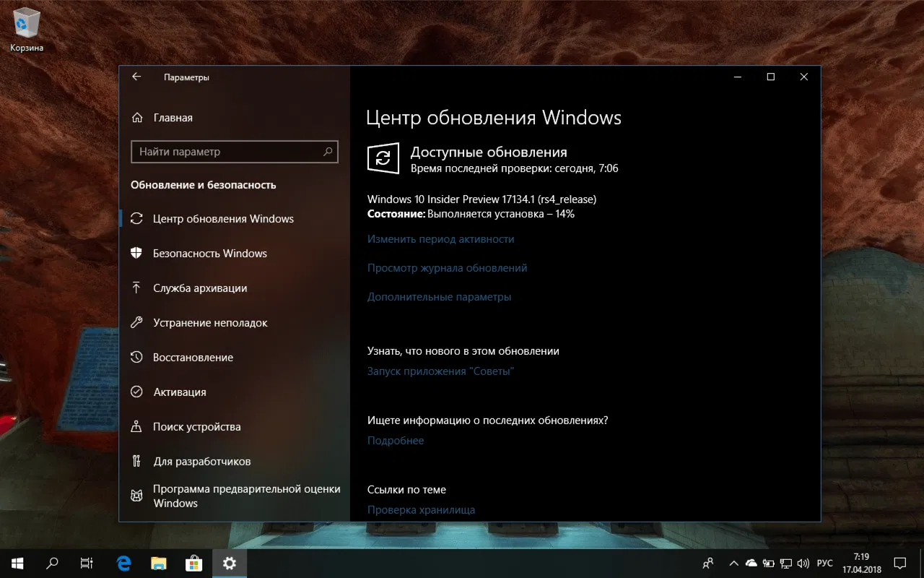The height and width of the screenshot is (578, 924).
Task: Open taskbar search
Action: click(52, 563)
